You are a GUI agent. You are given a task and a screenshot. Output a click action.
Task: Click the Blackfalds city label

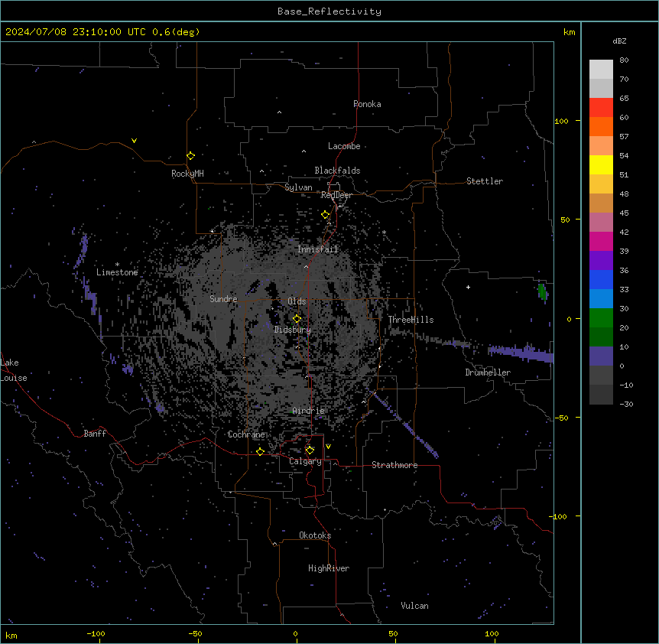pyautogui.click(x=337, y=171)
